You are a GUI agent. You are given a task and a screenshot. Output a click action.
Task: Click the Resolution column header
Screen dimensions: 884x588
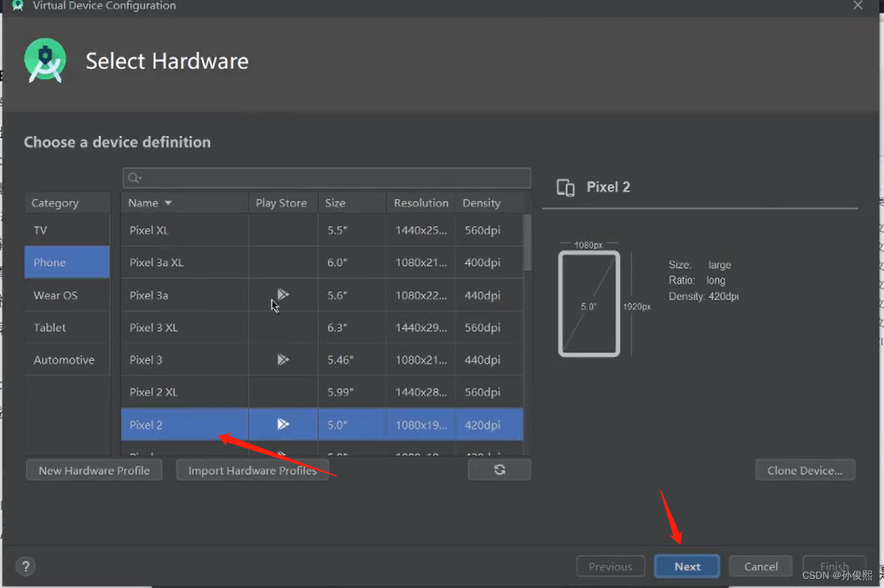pyautogui.click(x=421, y=203)
